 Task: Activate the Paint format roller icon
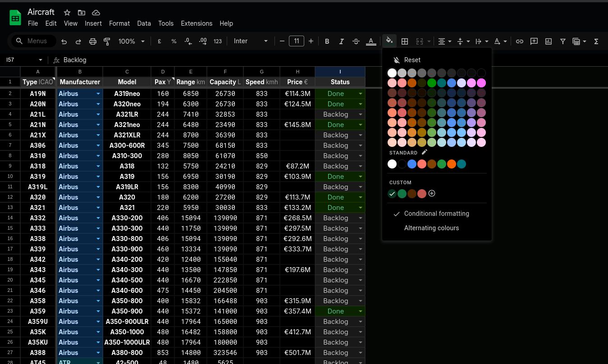107,41
